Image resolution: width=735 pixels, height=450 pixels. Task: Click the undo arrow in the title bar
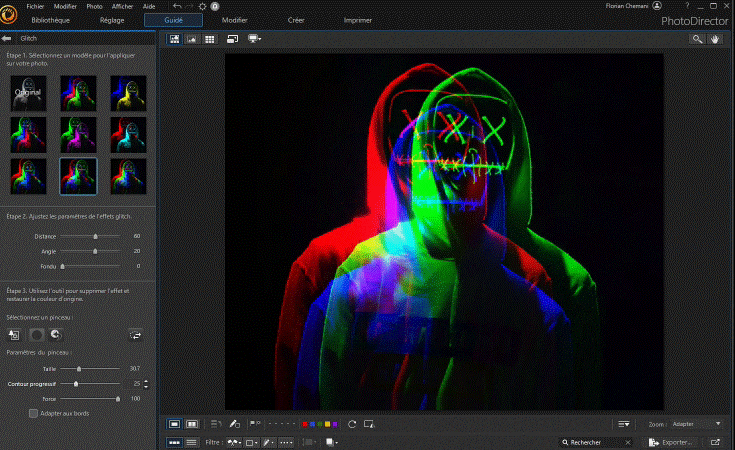(177, 6)
